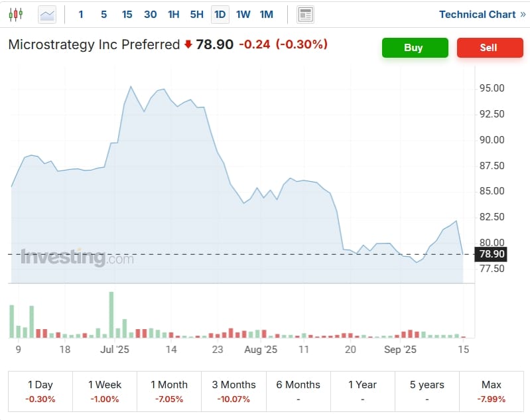Select the 1W interval

[x=243, y=15]
